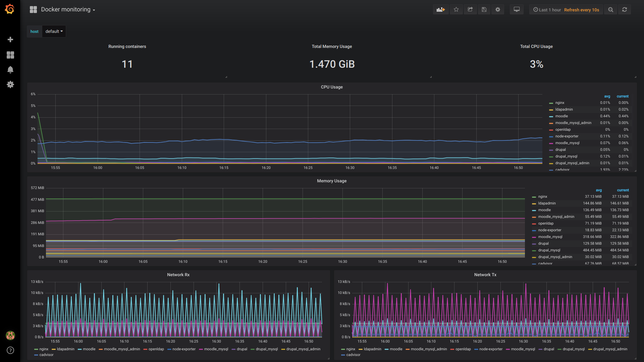Sort CPU legend by current column

(623, 97)
